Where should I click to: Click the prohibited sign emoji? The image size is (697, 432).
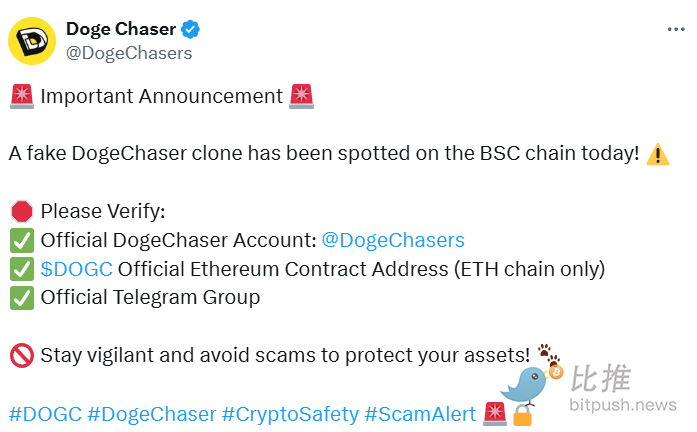click(21, 355)
